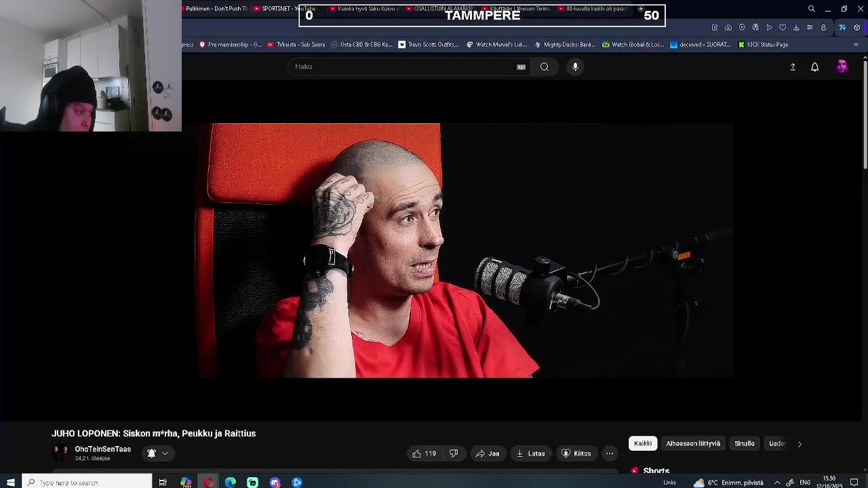Open Opera GX from the taskbar
The height and width of the screenshot is (488, 868).
[208, 483]
